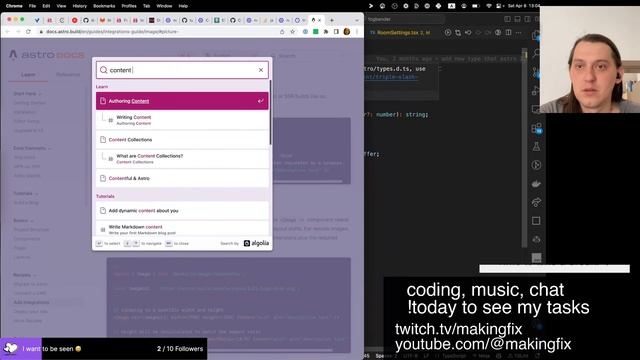Click the share icon in the address bar
Image resolution: width=640 pixels, height=360 pixels.
coord(282,31)
